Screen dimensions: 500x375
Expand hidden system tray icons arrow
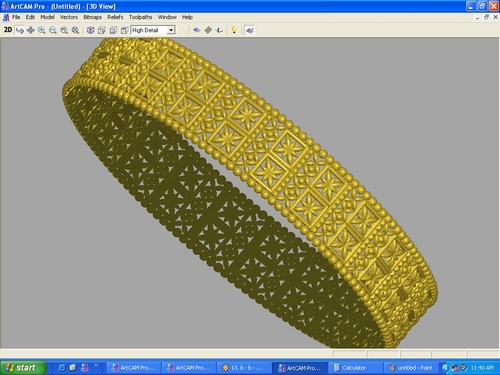[445, 368]
